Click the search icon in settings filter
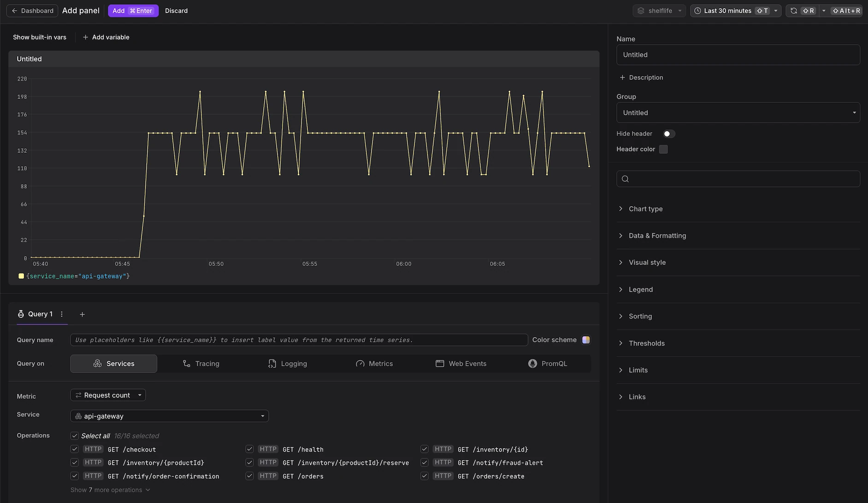The image size is (868, 503). tap(625, 179)
